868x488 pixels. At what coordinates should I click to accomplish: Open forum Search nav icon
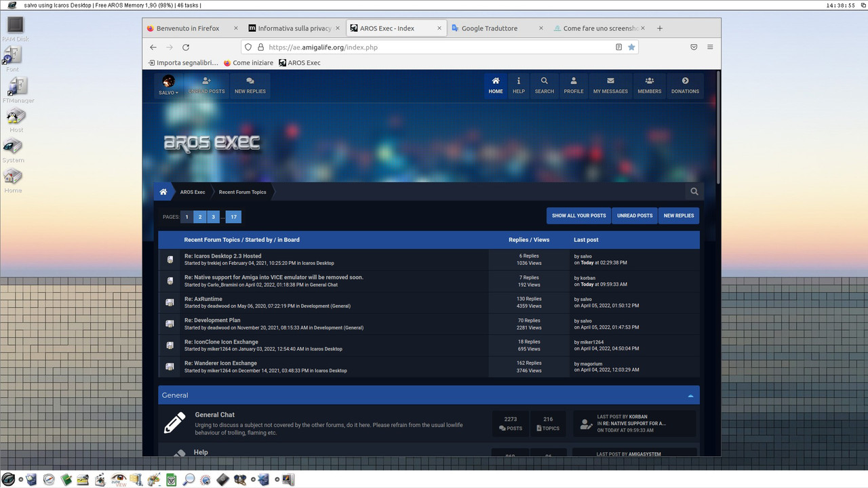[x=544, y=85]
